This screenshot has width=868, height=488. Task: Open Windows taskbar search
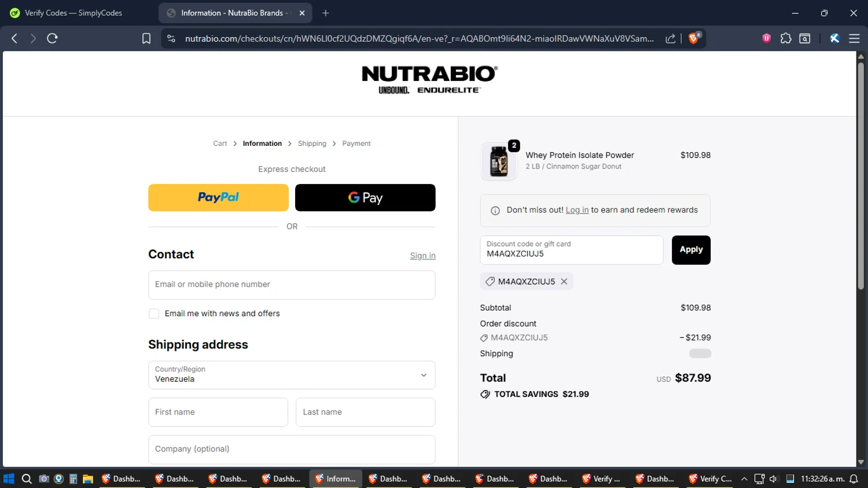[x=27, y=479]
